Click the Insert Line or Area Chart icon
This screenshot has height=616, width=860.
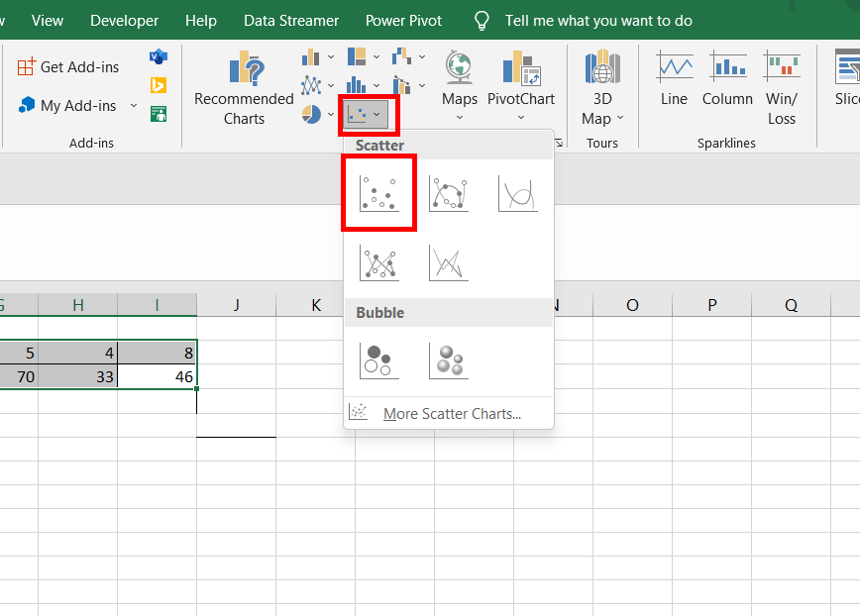pos(310,85)
